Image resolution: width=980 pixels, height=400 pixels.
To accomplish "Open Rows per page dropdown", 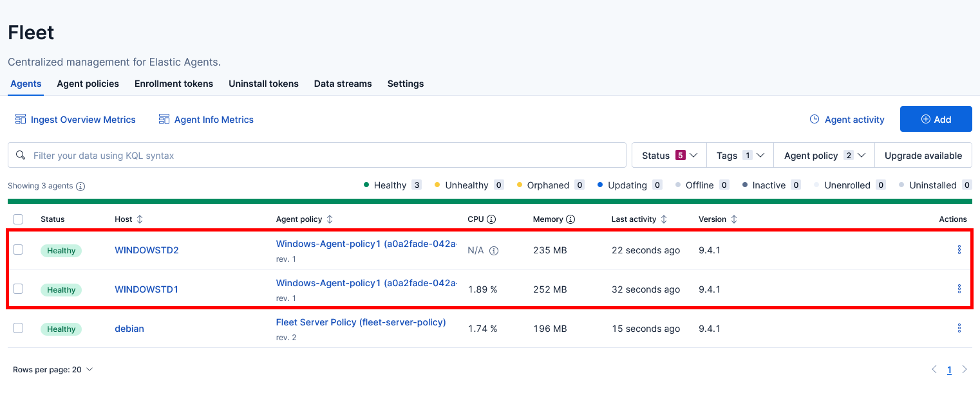I will point(53,370).
